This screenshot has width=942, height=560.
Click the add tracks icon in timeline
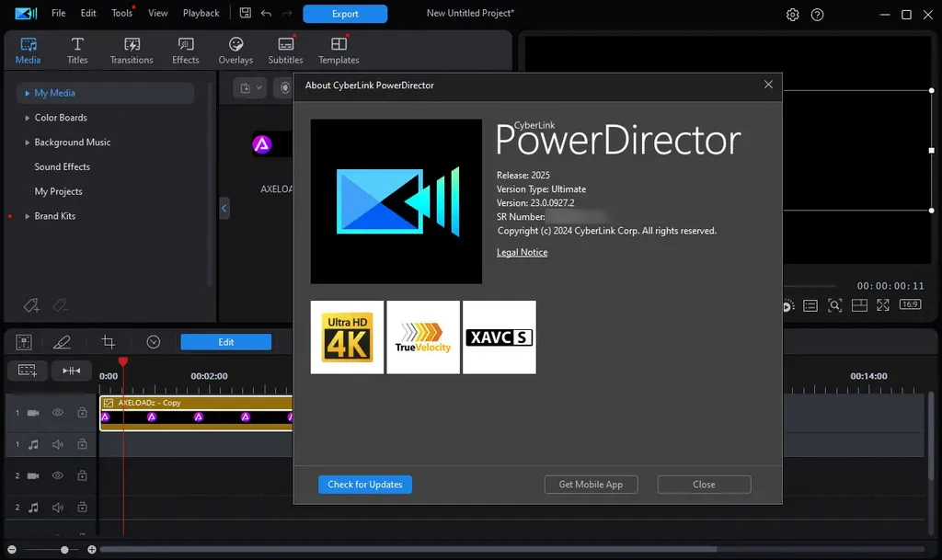[x=27, y=371]
